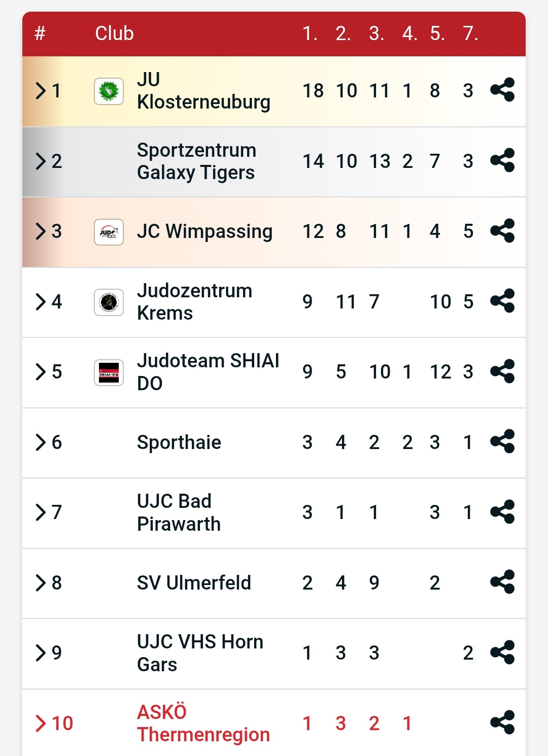Screen dimensions: 548x756
Task: Share the JC Wimpassing standings
Action: pyautogui.click(x=502, y=231)
